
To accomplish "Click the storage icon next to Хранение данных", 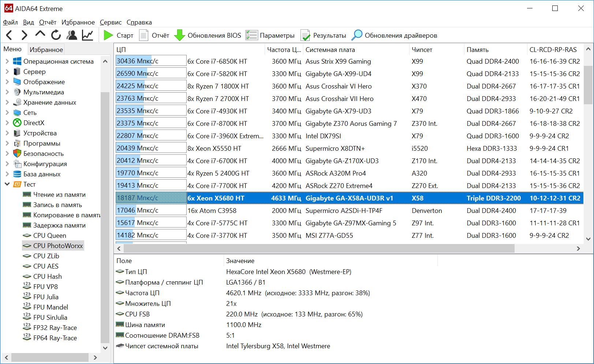I will pyautogui.click(x=17, y=102).
